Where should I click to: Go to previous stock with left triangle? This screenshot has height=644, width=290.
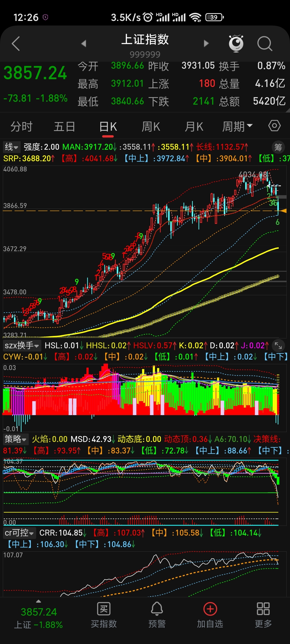[x=84, y=43]
